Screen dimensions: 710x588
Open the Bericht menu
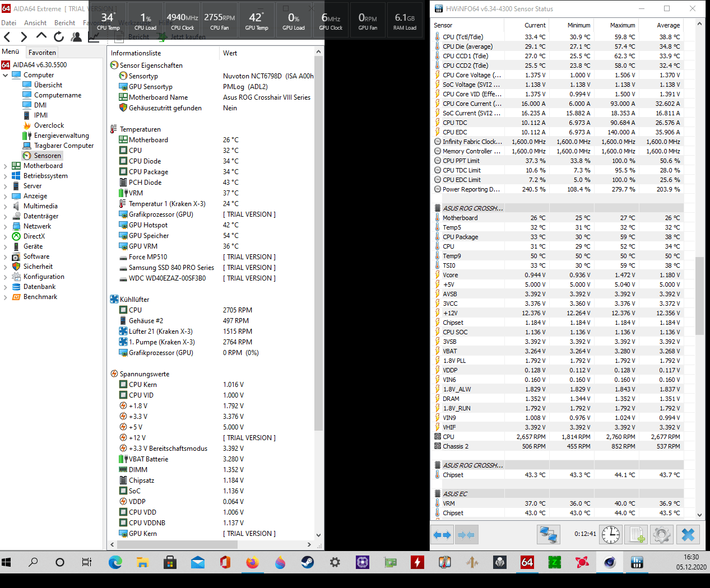pyautogui.click(x=64, y=23)
